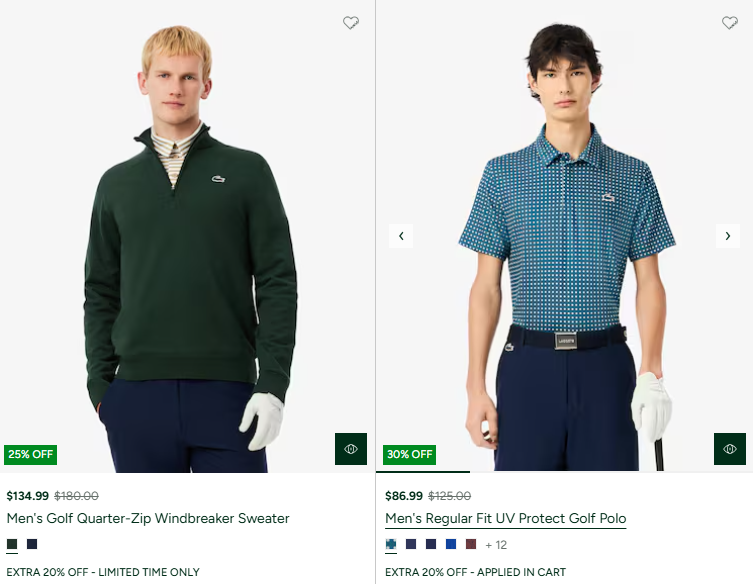Click the 30% OFF badge

point(410,454)
